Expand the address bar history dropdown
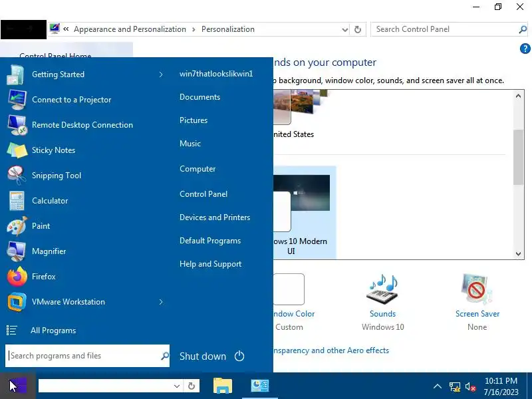The width and height of the screenshot is (532, 399). (x=345, y=30)
